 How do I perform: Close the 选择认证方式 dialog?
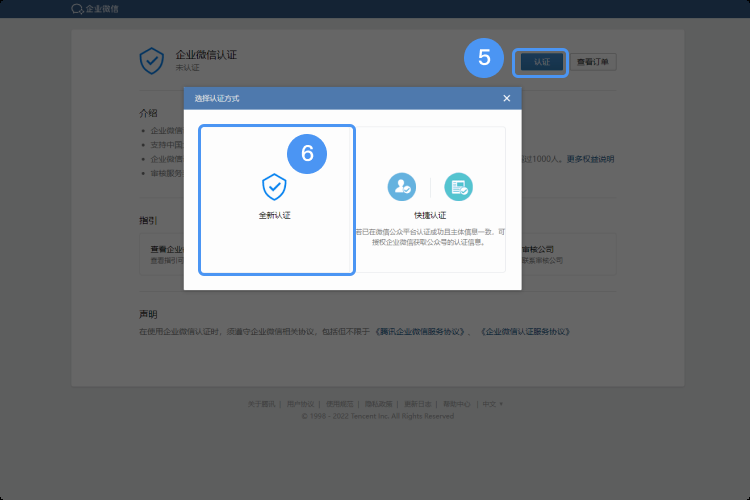507,98
